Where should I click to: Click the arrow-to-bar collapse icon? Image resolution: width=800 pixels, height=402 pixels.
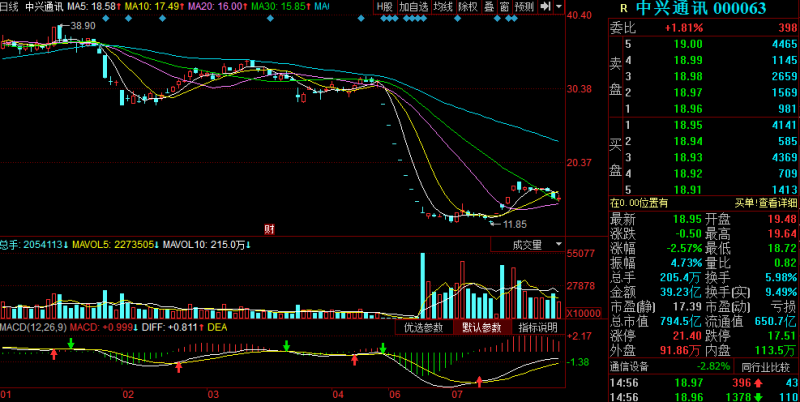pos(543,7)
